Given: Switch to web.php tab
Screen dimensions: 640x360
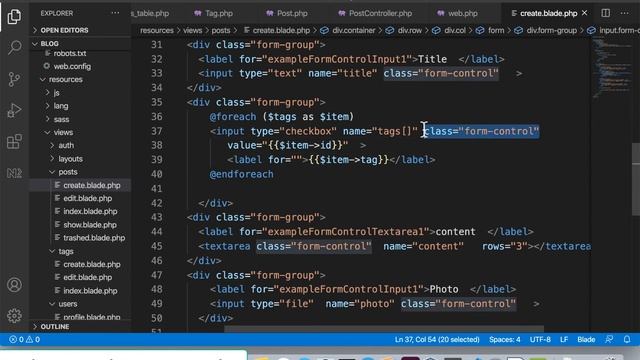Looking at the screenshot, I should [x=457, y=13].
